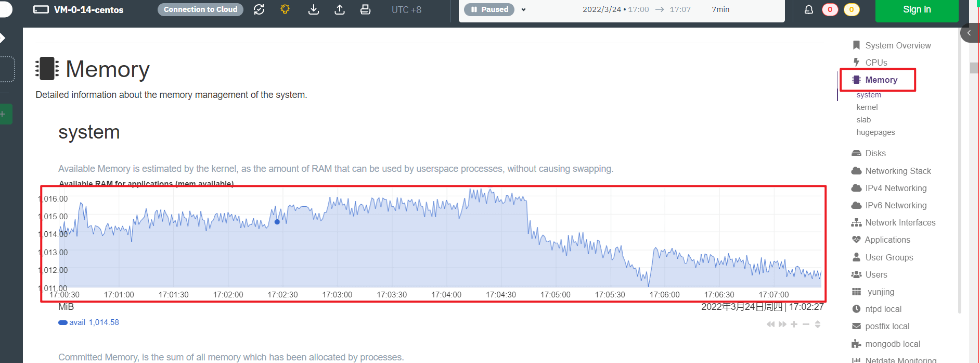Click the page vertical scrollbar thumb
980x363 pixels.
[974, 68]
